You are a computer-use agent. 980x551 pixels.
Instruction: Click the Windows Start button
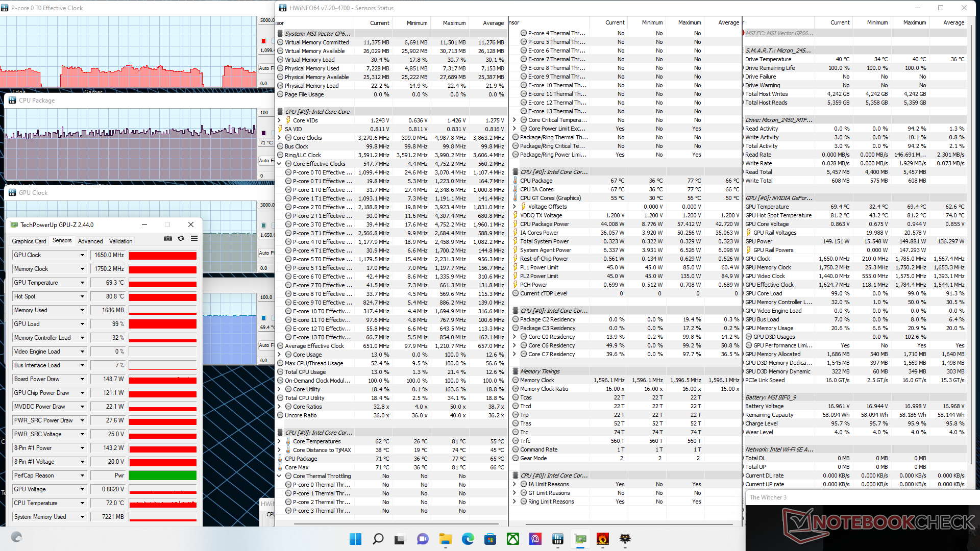click(x=355, y=539)
